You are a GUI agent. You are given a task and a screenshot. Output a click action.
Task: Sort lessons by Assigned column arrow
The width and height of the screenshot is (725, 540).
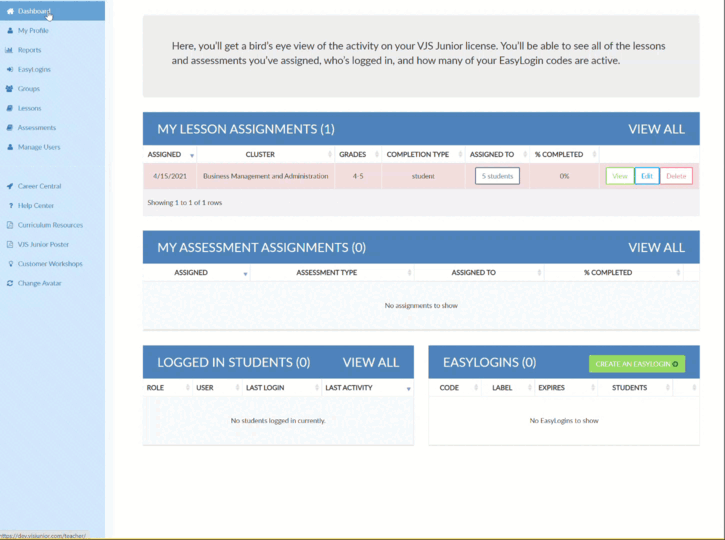click(192, 156)
